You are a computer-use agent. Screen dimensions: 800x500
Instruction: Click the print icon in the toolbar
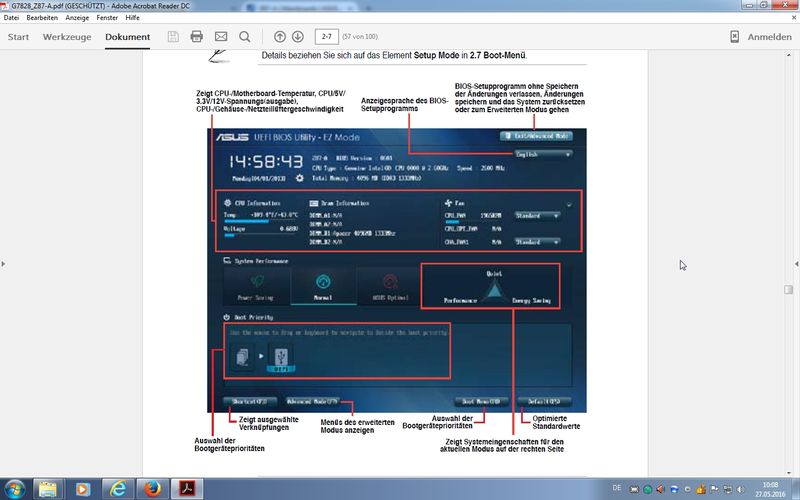click(x=196, y=36)
